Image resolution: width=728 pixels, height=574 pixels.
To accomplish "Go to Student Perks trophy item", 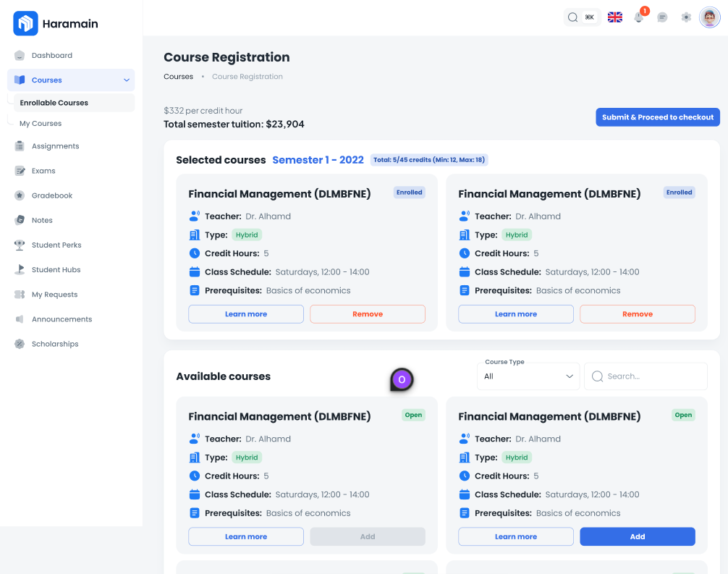I will click(56, 245).
